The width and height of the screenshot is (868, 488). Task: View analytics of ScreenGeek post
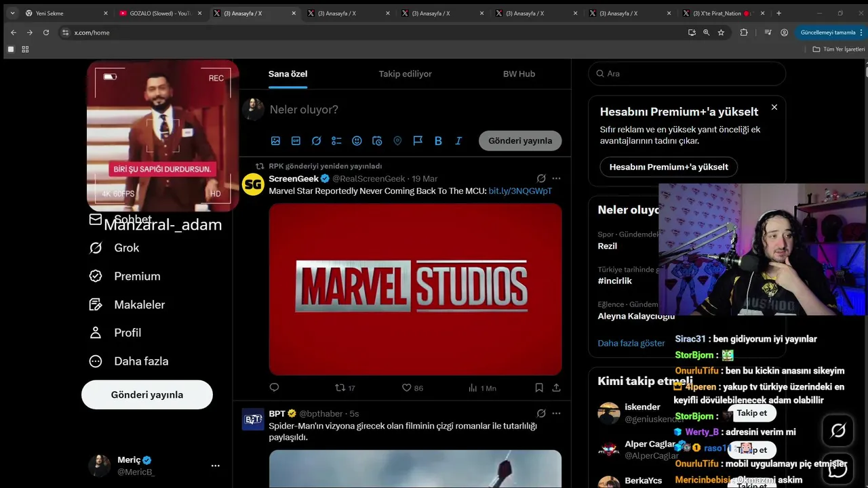tap(482, 388)
